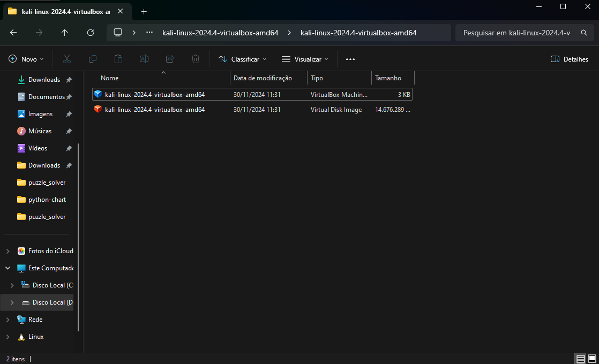Viewport: 599px width, 364px height.
Task: Unpin Músicas from quick access
Action: click(69, 131)
